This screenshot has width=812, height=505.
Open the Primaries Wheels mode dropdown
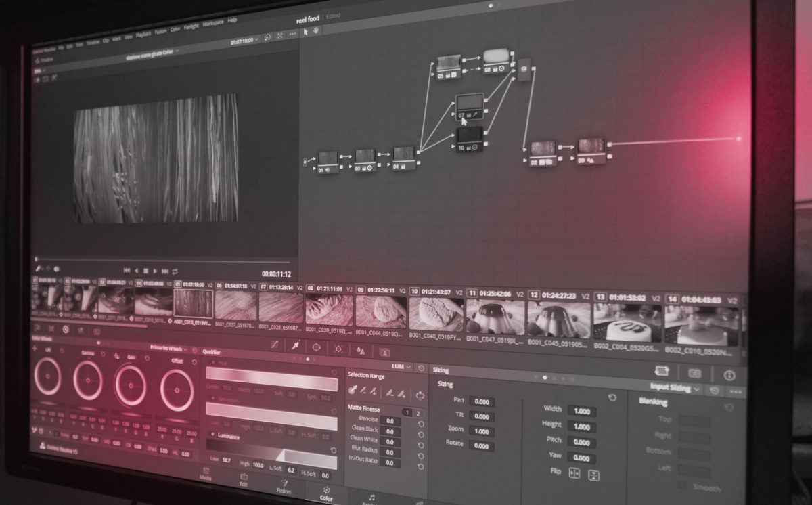170,347
